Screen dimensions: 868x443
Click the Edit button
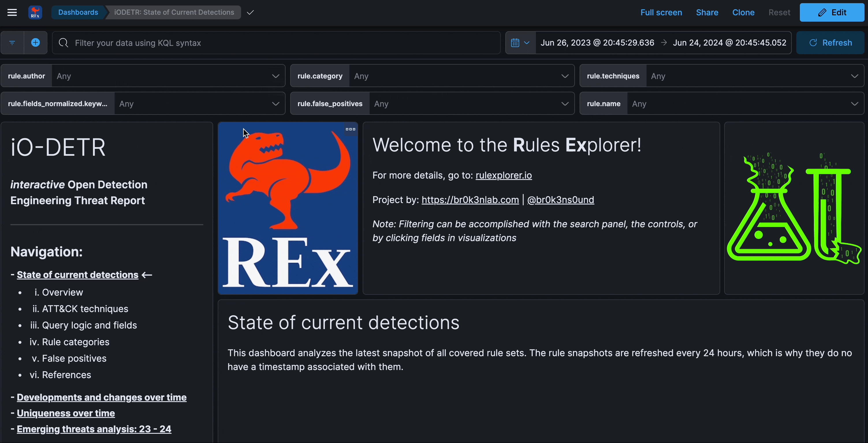click(832, 12)
